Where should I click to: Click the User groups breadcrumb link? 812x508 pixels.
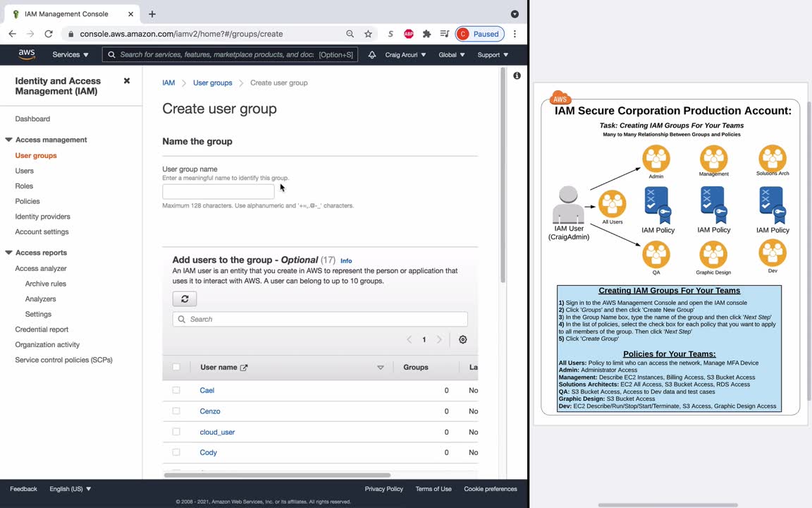click(212, 83)
